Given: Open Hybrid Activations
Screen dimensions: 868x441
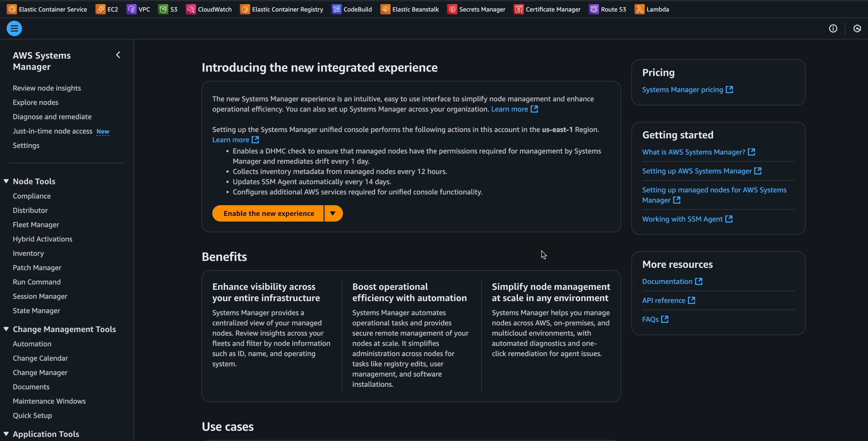Looking at the screenshot, I should [43, 239].
